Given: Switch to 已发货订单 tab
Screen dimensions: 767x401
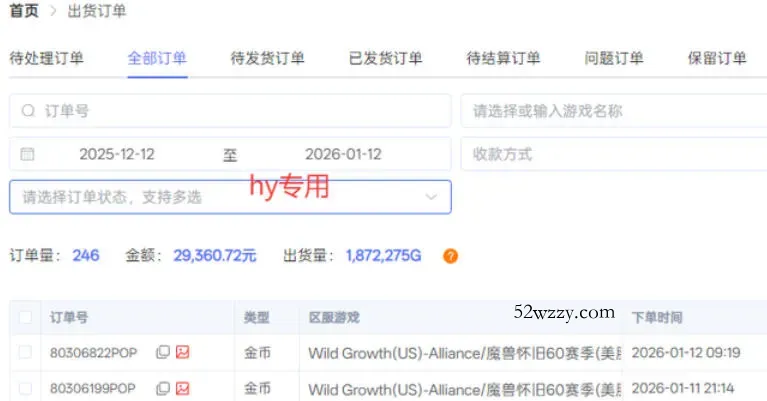Looking at the screenshot, I should (x=385, y=58).
